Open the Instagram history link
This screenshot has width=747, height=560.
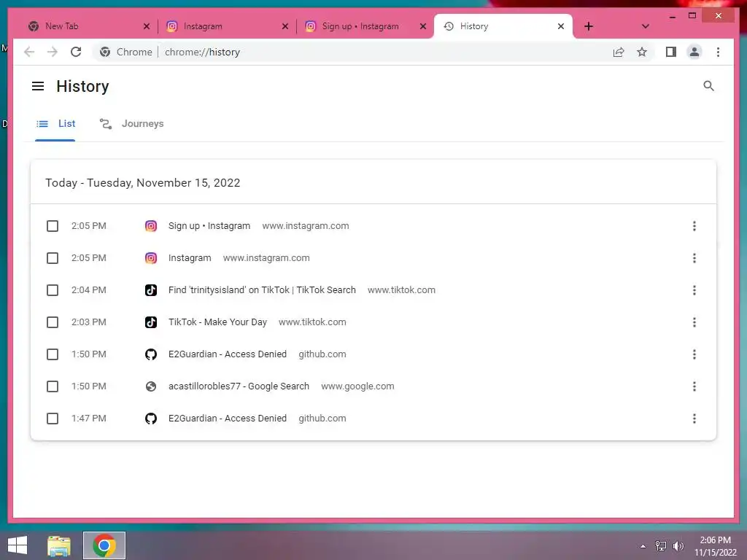click(190, 258)
